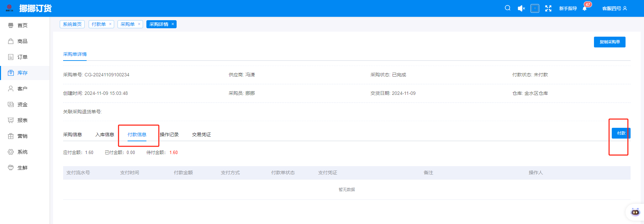
Task: Open 商品 products menu in sidebar
Action: (22, 41)
